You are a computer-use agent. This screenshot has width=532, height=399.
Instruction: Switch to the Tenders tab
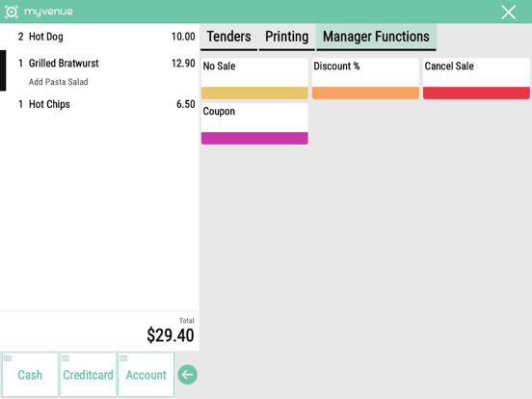pyautogui.click(x=228, y=37)
